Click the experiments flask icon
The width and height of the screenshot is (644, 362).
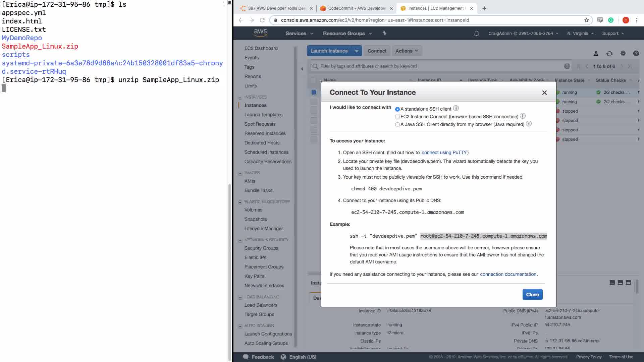point(596,54)
